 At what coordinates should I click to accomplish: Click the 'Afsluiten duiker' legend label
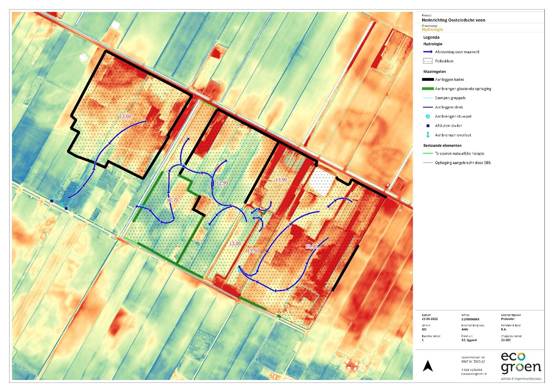pyautogui.click(x=448, y=125)
